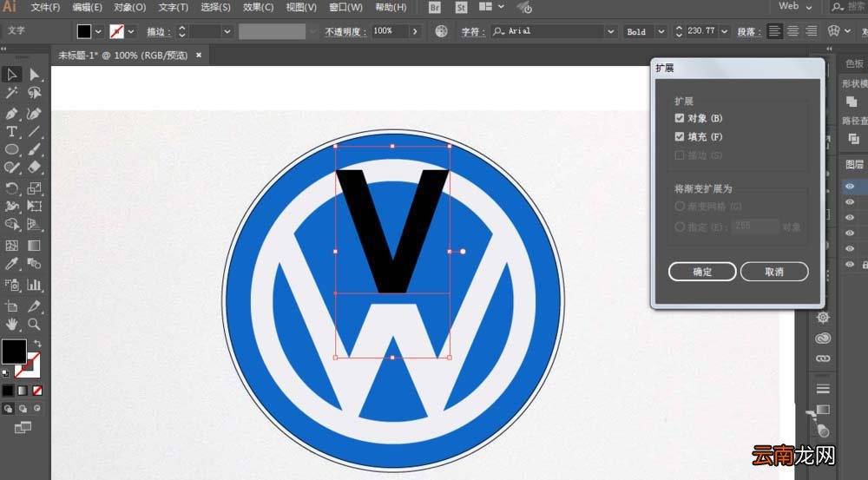The image size is (868, 480).
Task: Open Adobe Stock via St icon
Action: [461, 7]
